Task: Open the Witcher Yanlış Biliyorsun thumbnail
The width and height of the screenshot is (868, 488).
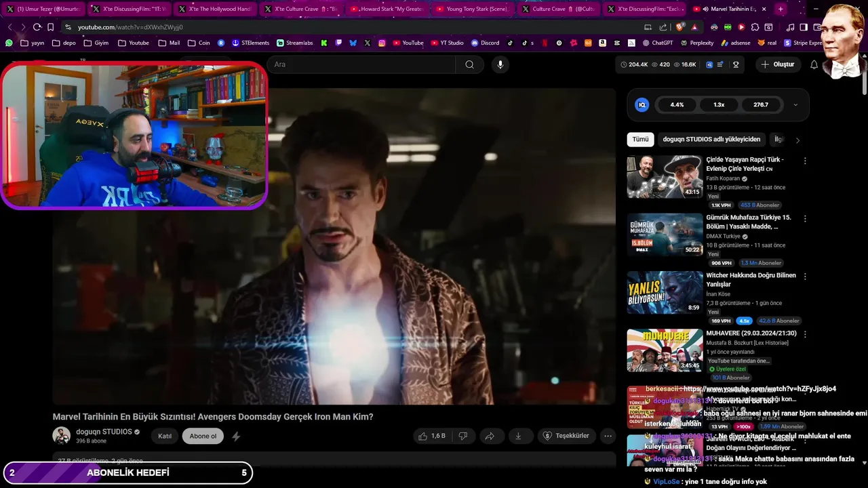Action: click(x=665, y=292)
